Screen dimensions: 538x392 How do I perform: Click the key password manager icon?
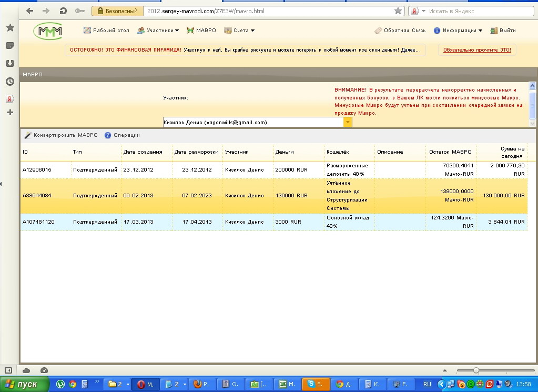[79, 11]
